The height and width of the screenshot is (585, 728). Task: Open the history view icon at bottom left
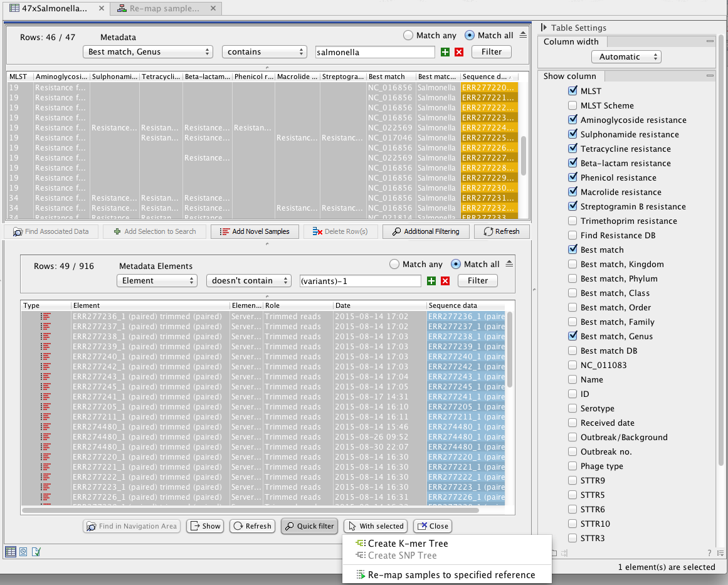click(x=24, y=552)
